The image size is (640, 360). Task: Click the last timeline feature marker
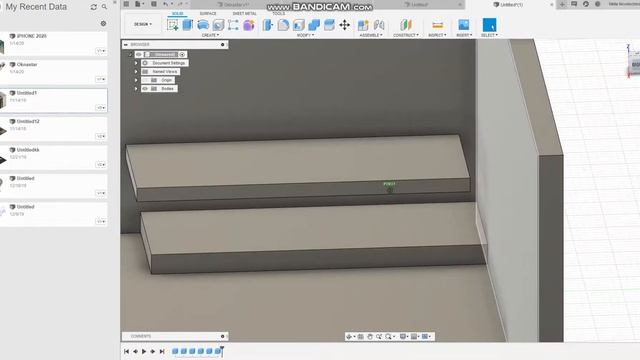(218, 351)
